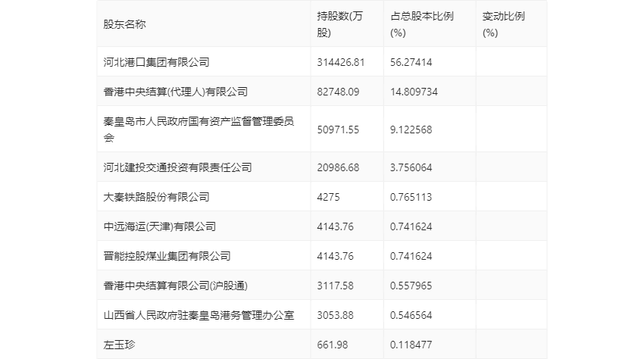Click 0.741624 in the 中远海运 row
This screenshot has width=644, height=359.
point(411,226)
